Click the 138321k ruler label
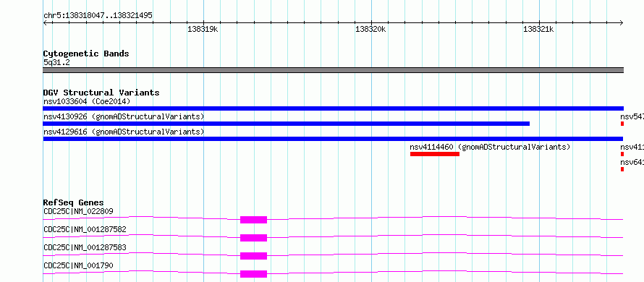 tap(539, 29)
